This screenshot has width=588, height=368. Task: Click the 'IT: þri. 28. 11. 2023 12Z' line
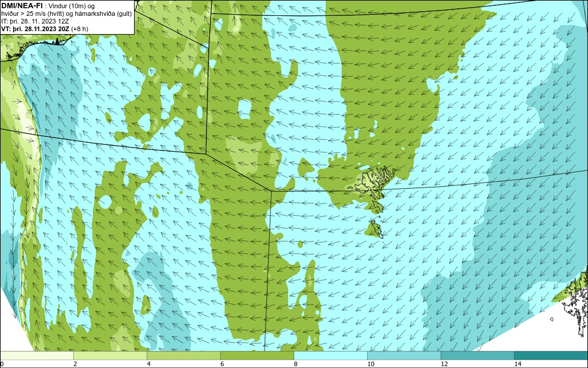(x=34, y=21)
